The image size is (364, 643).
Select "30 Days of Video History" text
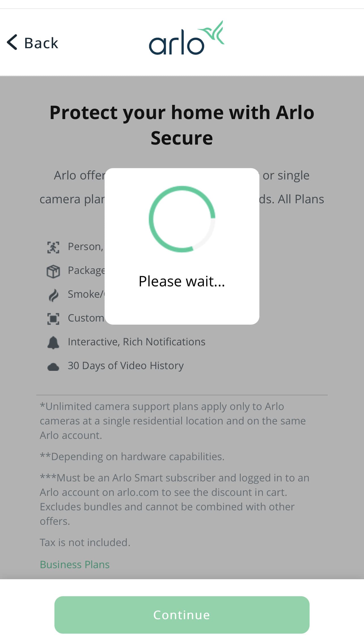pyautogui.click(x=126, y=366)
